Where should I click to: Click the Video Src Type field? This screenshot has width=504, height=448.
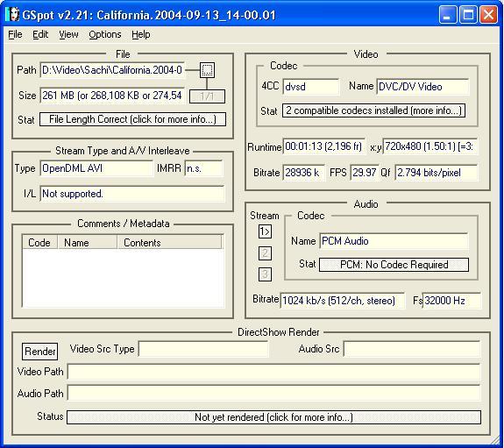[203, 349]
